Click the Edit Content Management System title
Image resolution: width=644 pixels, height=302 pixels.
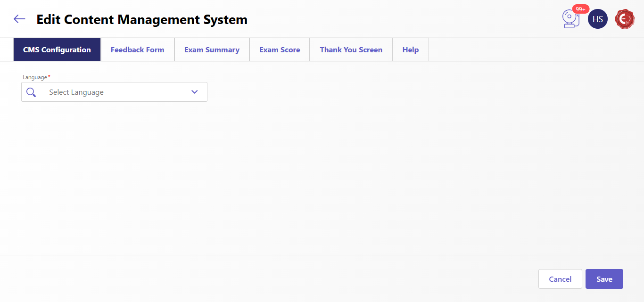click(x=142, y=20)
